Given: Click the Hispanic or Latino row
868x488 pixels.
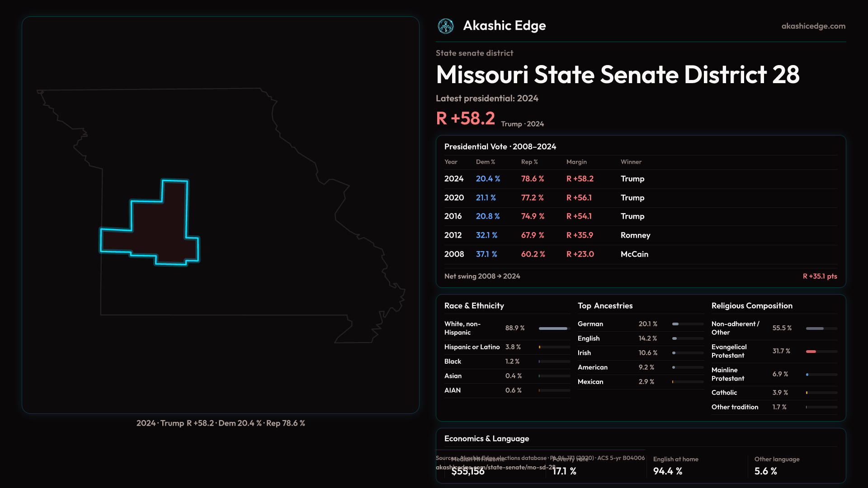Looking at the screenshot, I should coord(506,347).
